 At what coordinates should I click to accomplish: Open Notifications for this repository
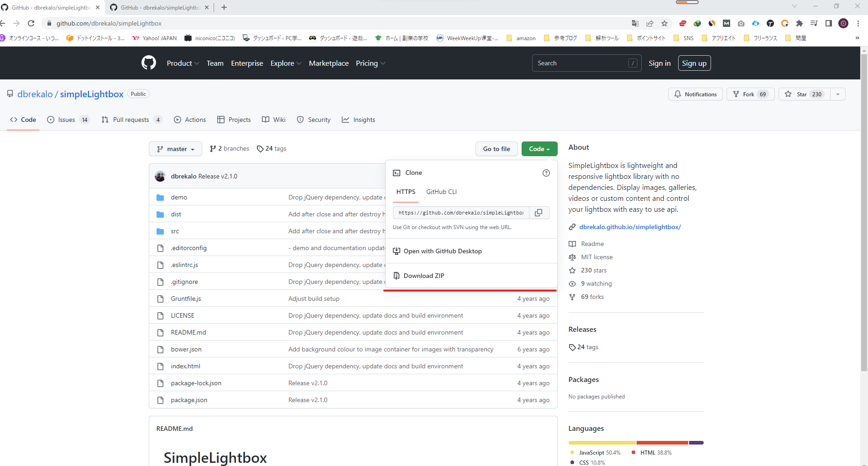[x=695, y=94]
